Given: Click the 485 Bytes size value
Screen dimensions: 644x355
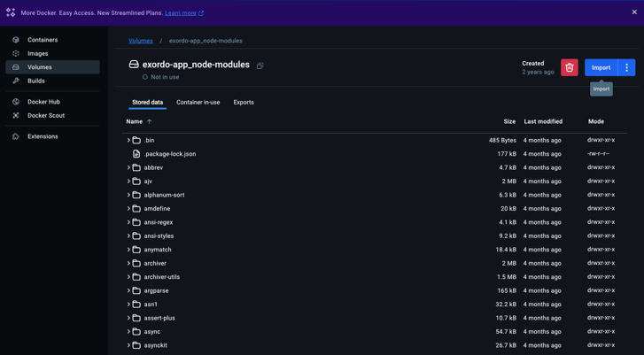Looking at the screenshot, I should tap(502, 141).
